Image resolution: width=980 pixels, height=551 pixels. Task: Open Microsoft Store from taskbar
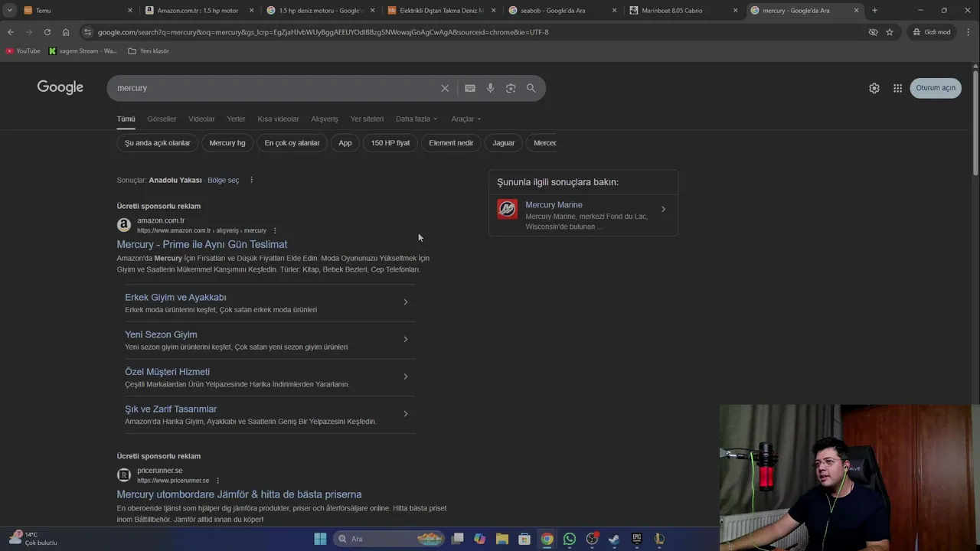pos(524,539)
